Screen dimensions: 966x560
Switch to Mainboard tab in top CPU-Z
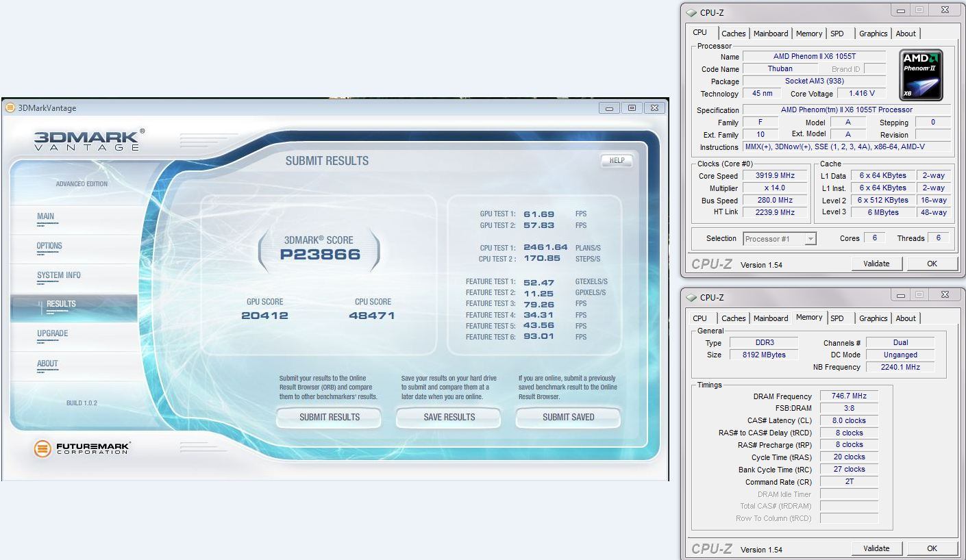click(771, 34)
